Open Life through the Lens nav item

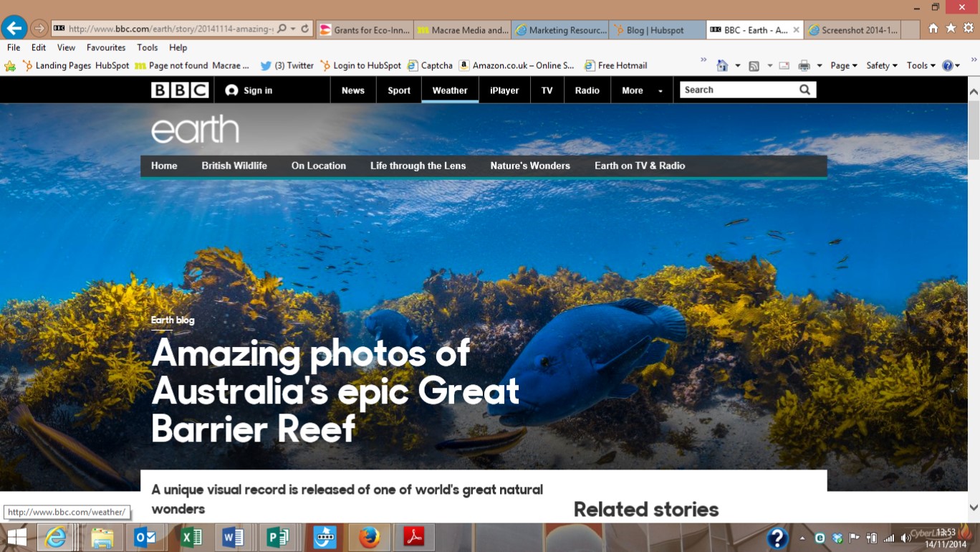[x=418, y=166]
